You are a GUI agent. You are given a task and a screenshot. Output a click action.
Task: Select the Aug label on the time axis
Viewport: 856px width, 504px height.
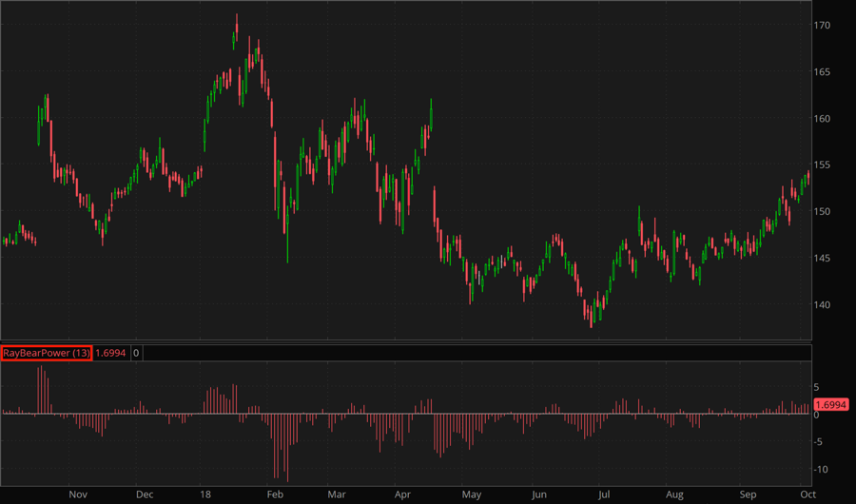pyautogui.click(x=674, y=494)
